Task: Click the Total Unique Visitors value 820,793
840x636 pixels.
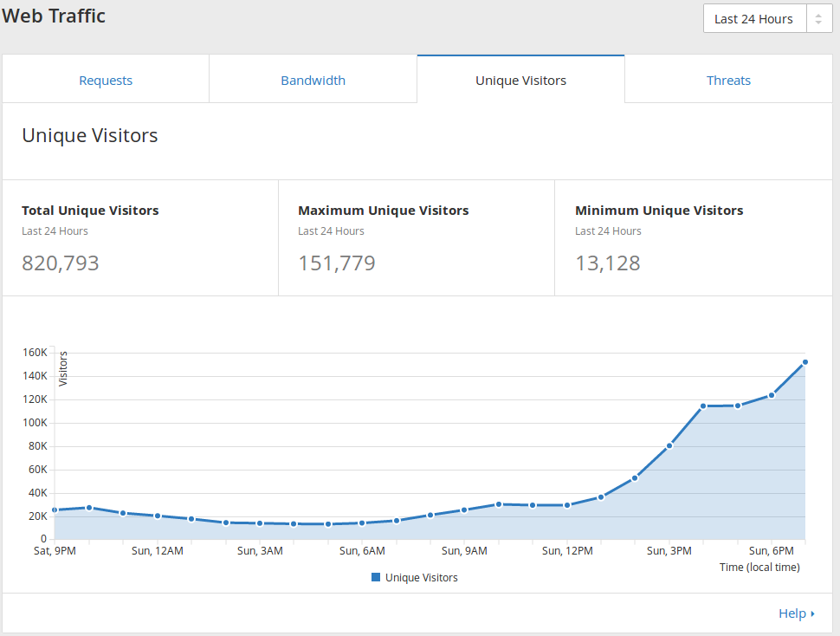Action: (61, 263)
